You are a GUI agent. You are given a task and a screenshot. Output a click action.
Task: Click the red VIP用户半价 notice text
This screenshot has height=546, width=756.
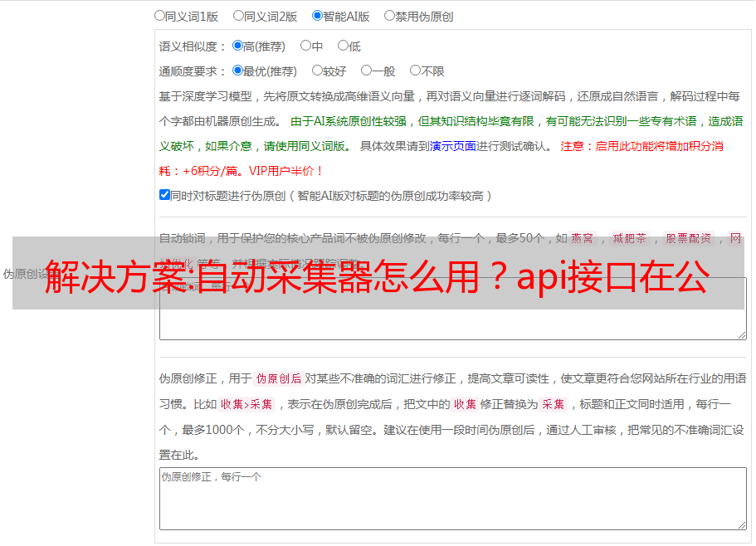tap(285, 171)
